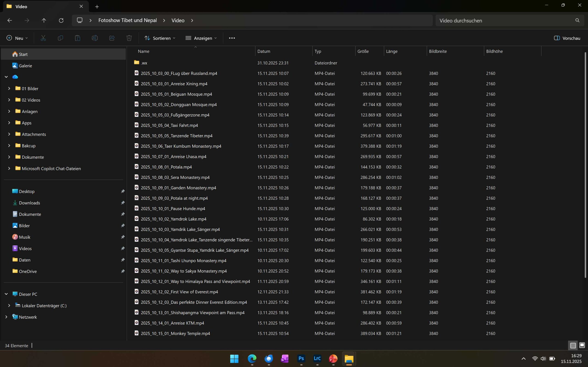Click the Share icon in toolbar
588x367 pixels.
[x=112, y=38]
